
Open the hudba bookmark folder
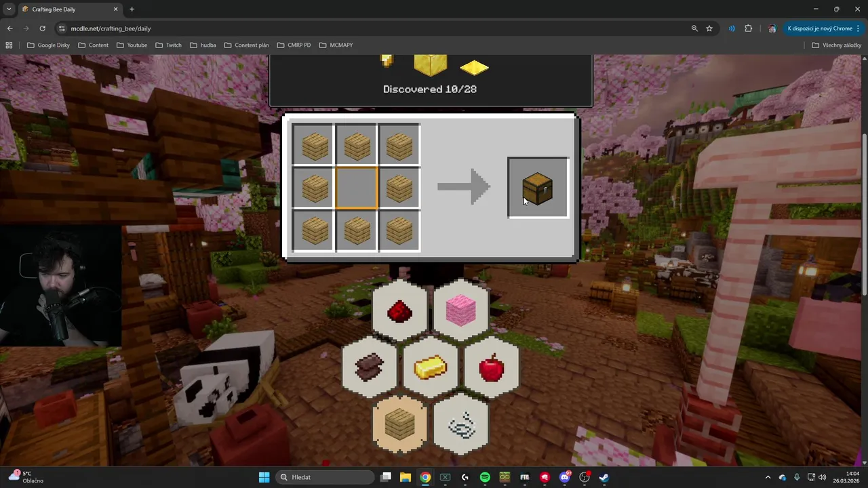click(x=203, y=45)
